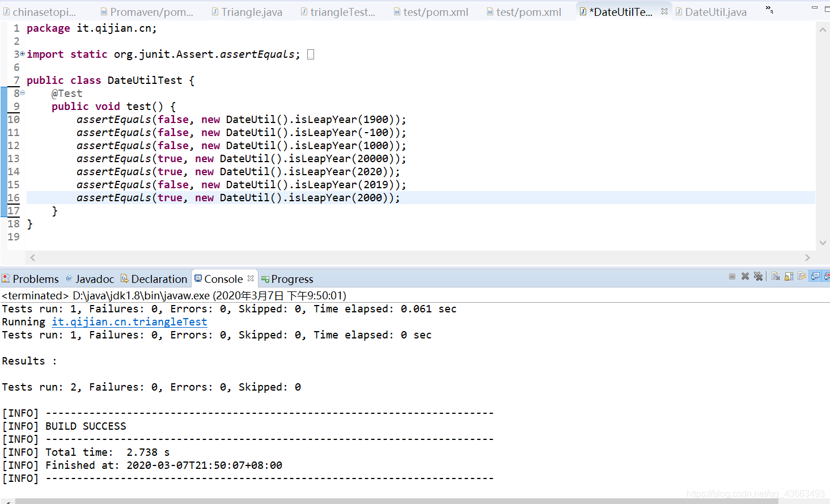Switch to the Triangle.java tab

click(247, 12)
